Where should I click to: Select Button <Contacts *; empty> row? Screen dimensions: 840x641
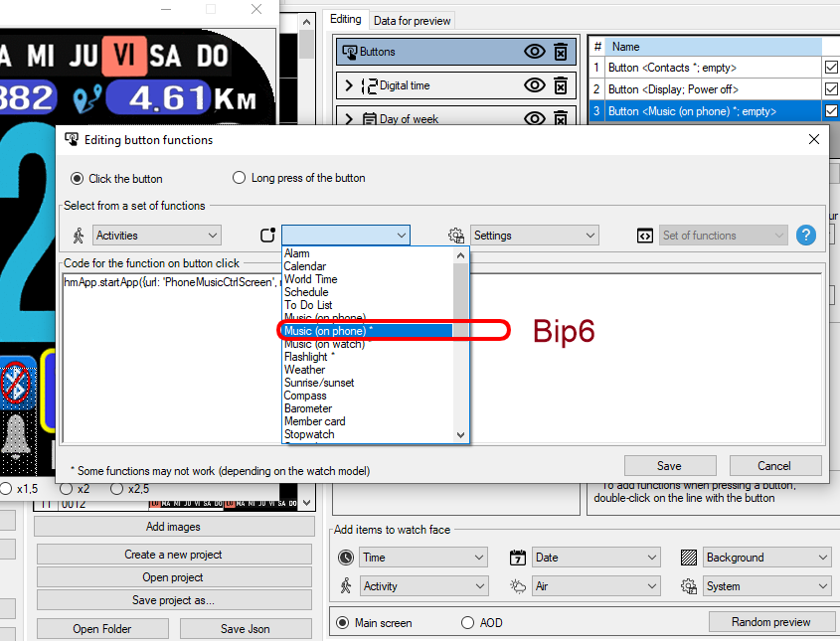713,68
